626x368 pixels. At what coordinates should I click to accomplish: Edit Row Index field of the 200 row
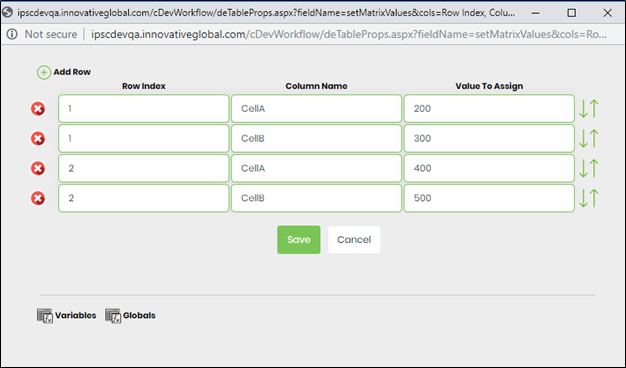[144, 109]
